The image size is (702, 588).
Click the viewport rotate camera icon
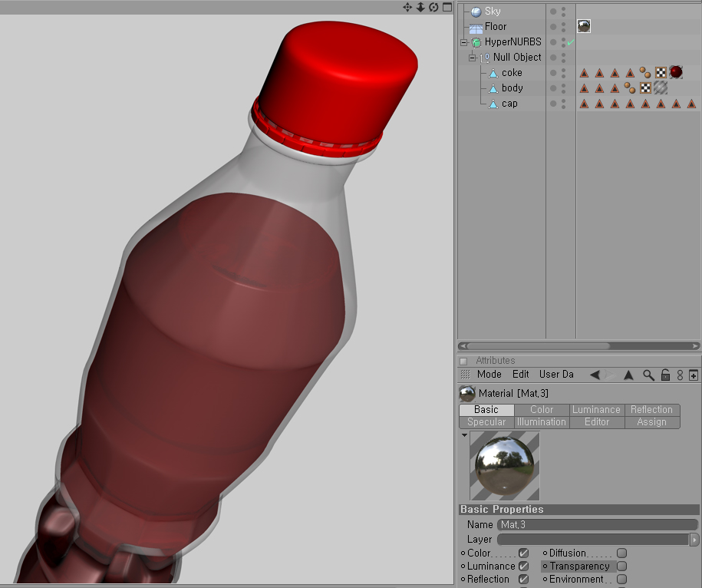(433, 7)
